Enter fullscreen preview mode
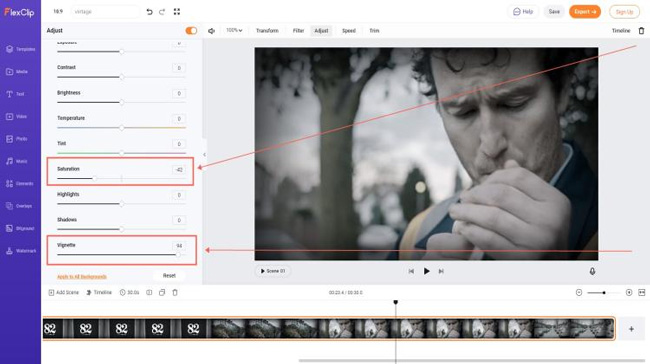650x364 pixels. [177, 12]
